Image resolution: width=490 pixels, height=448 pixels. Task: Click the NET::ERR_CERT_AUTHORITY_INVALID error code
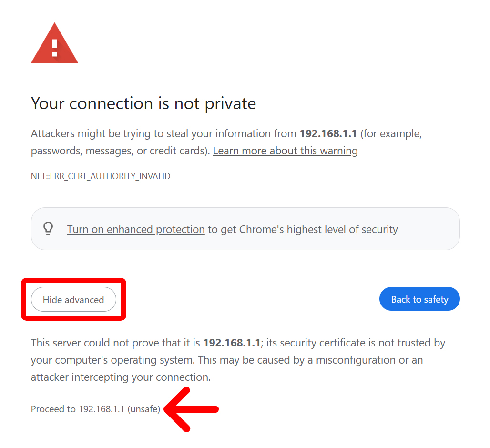101,176
